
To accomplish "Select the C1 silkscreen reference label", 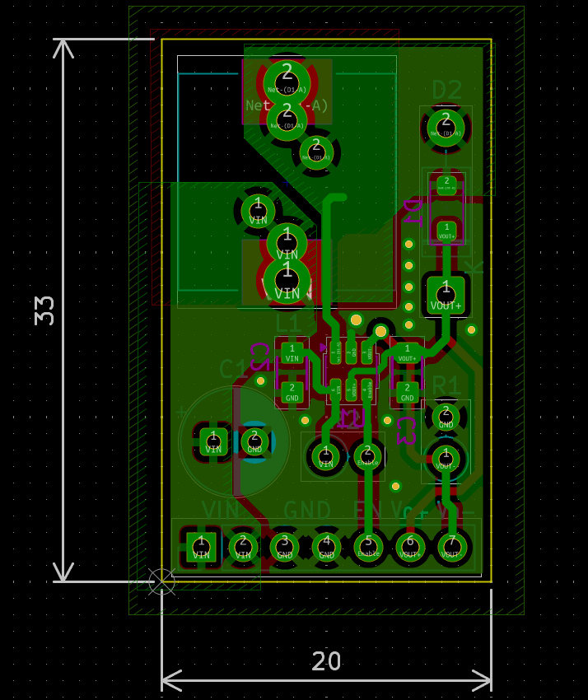I will [233, 368].
